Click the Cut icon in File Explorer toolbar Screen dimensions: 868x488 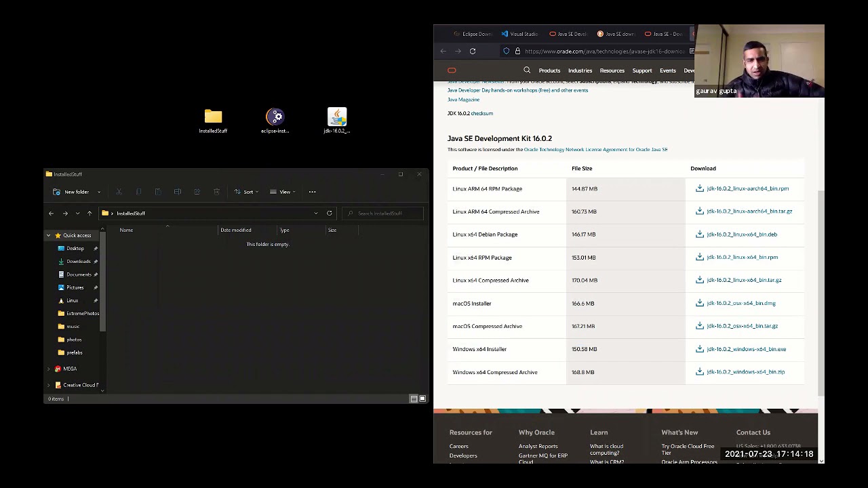pos(119,192)
